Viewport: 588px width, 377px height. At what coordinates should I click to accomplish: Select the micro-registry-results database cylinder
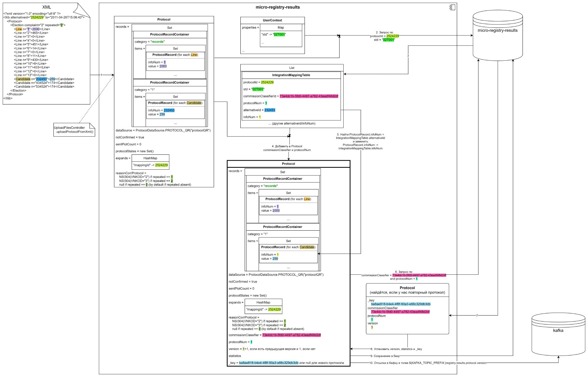point(497,35)
